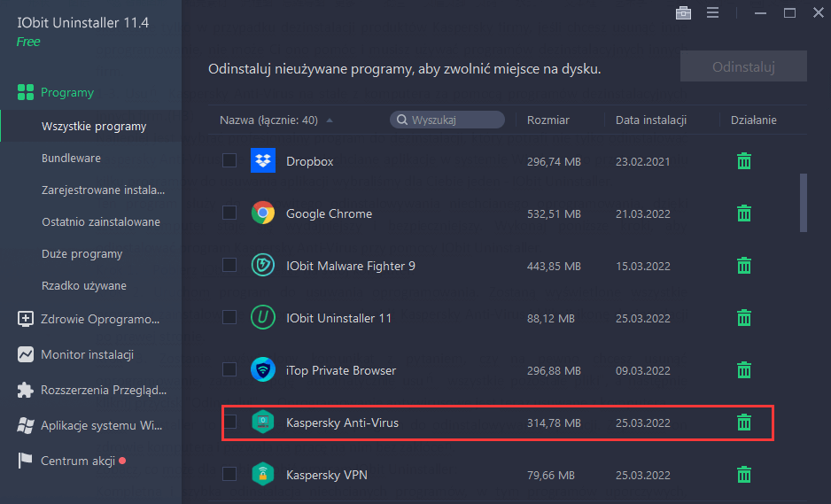
Task: Tick the Kaspersky VPN checkbox
Action: pyautogui.click(x=229, y=474)
